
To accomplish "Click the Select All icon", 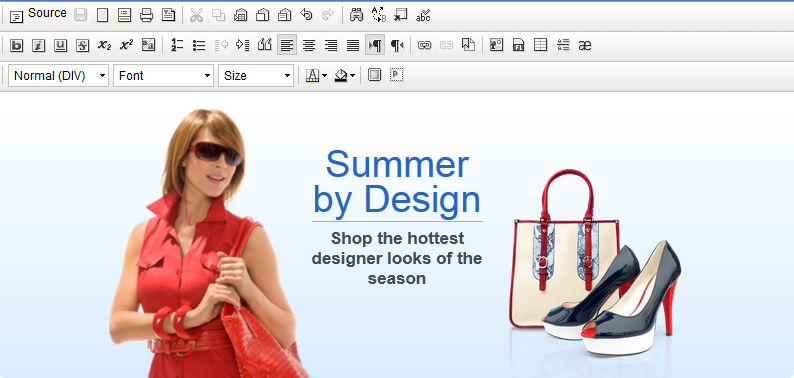I will point(401,15).
